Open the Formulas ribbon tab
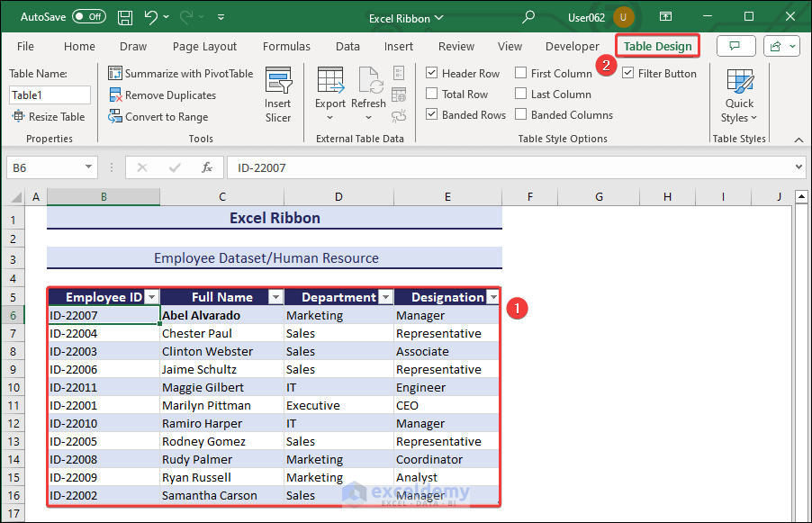The height and width of the screenshot is (523, 812). pos(286,47)
